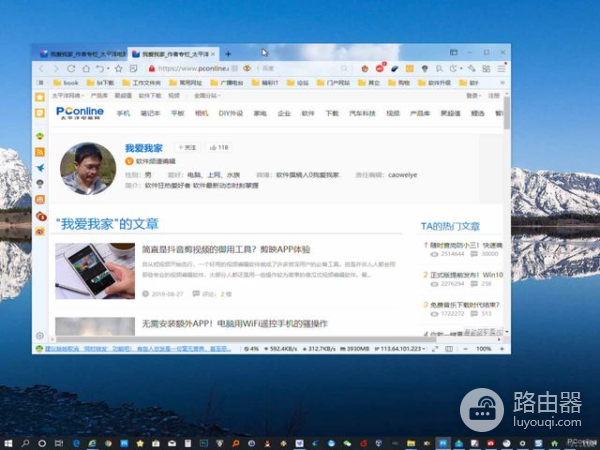Close the active 我爱我家 tab
This screenshot has width=600, height=450.
tap(213, 54)
